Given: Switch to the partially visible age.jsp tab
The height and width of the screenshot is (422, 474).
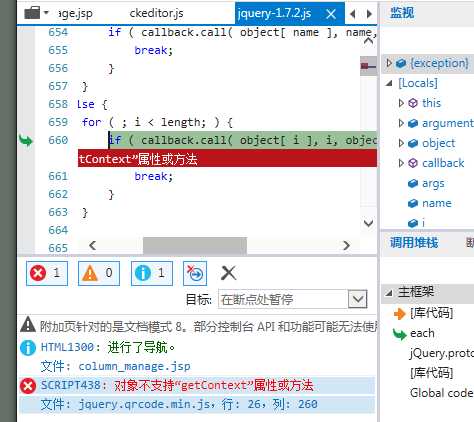Looking at the screenshot, I should tap(76, 13).
